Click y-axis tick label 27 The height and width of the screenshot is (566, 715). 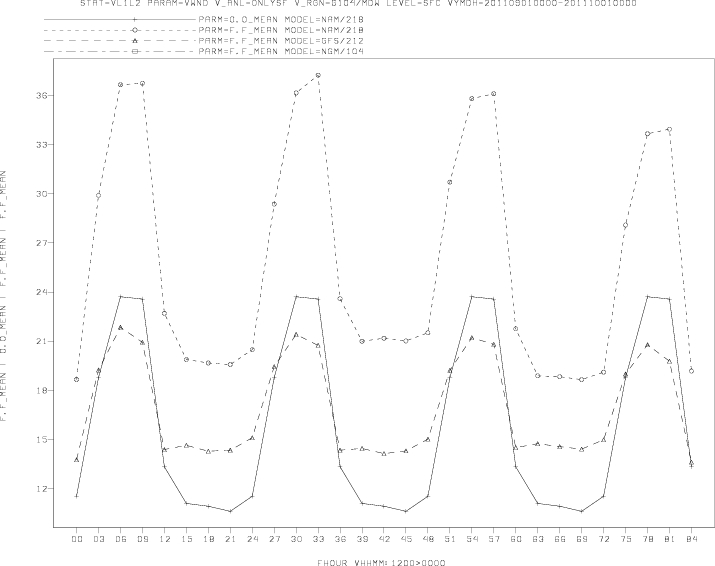coord(42,243)
